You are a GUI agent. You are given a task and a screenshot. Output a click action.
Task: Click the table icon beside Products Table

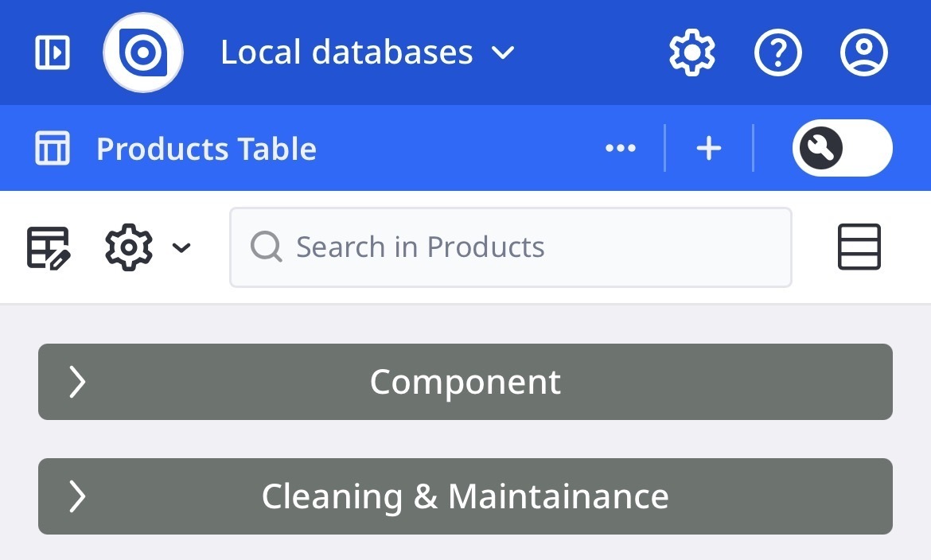click(x=53, y=149)
